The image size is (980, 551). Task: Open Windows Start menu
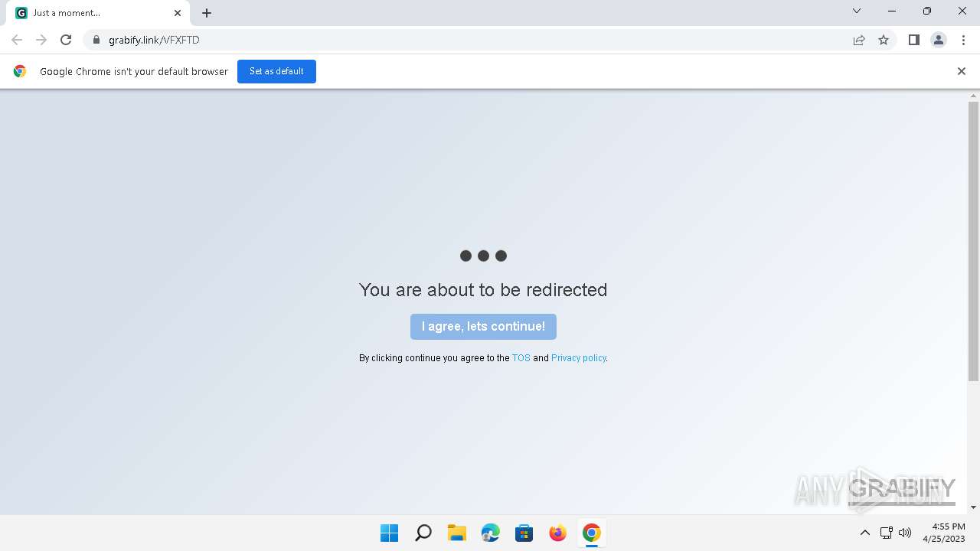(x=389, y=533)
